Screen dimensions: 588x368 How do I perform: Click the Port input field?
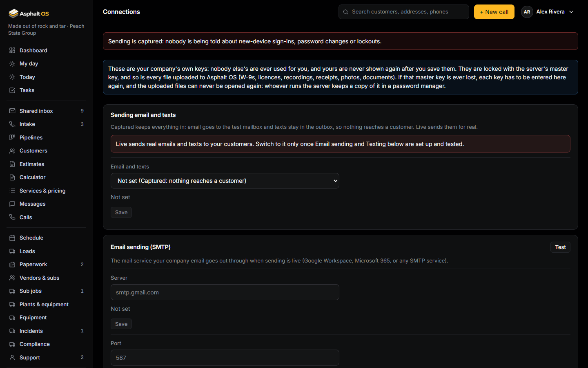click(x=225, y=358)
